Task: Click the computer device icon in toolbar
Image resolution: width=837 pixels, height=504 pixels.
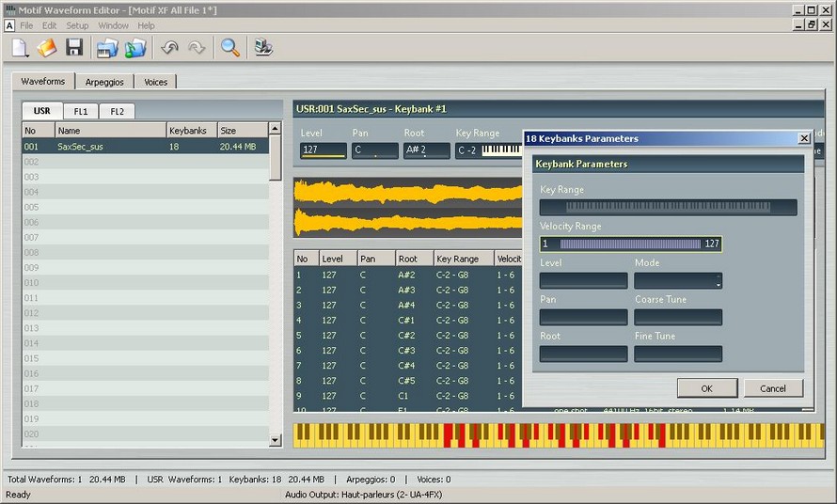Action: click(x=264, y=48)
